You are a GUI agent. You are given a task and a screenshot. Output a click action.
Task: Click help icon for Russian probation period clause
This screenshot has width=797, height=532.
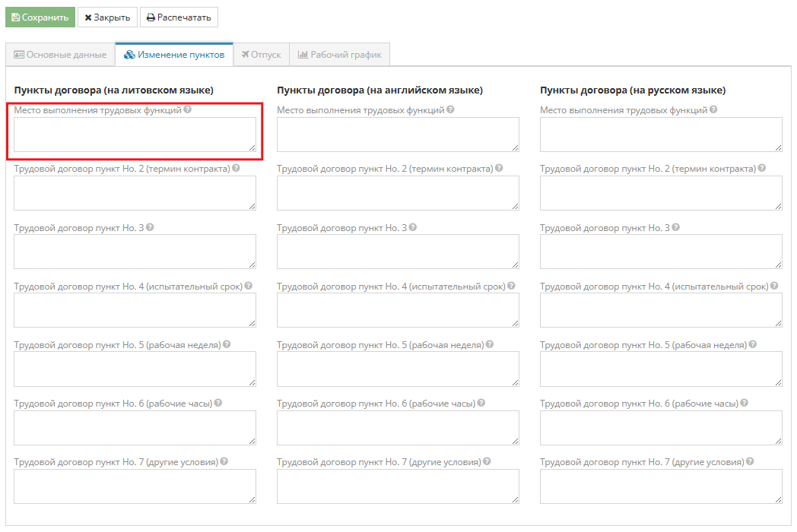point(774,286)
